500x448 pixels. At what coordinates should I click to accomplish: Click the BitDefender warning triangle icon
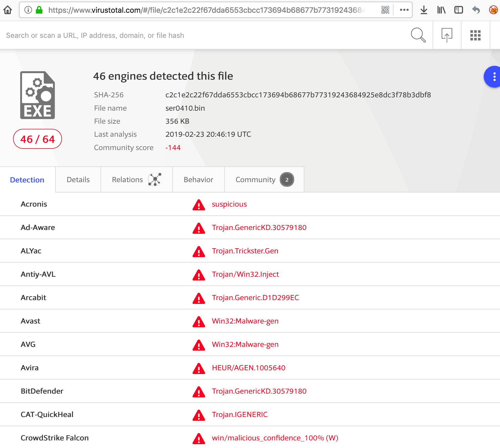(x=199, y=392)
